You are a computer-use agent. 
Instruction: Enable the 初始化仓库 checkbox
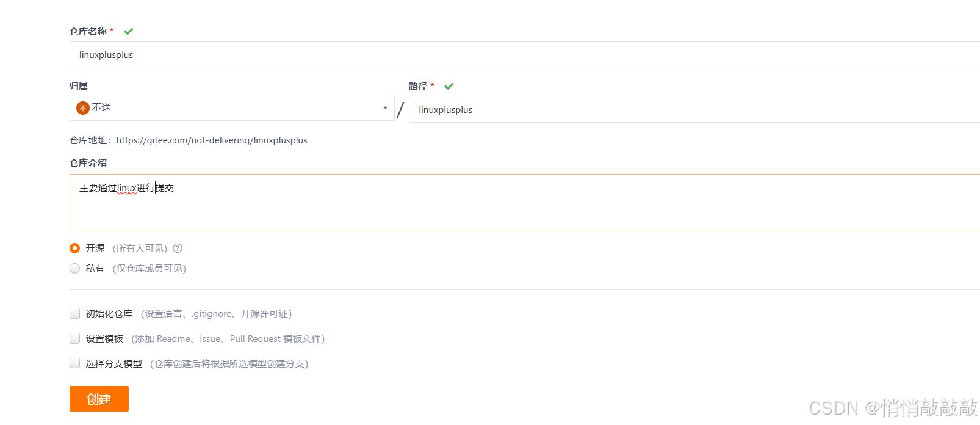pos(75,313)
